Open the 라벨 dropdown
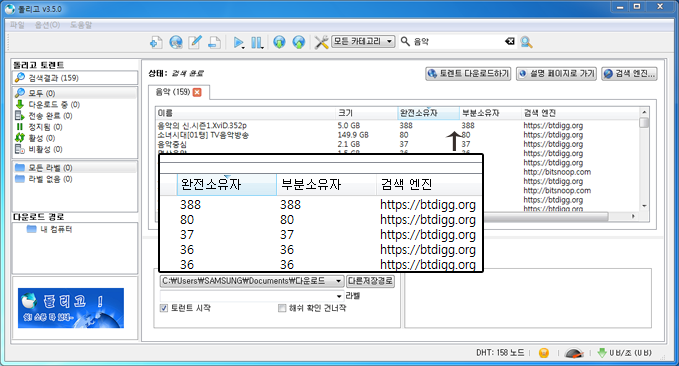This screenshot has height=366, width=679. [252, 296]
